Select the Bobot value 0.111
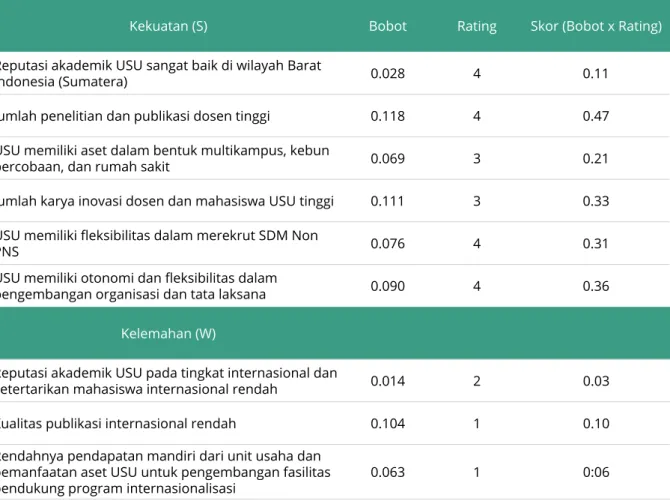 387,201
